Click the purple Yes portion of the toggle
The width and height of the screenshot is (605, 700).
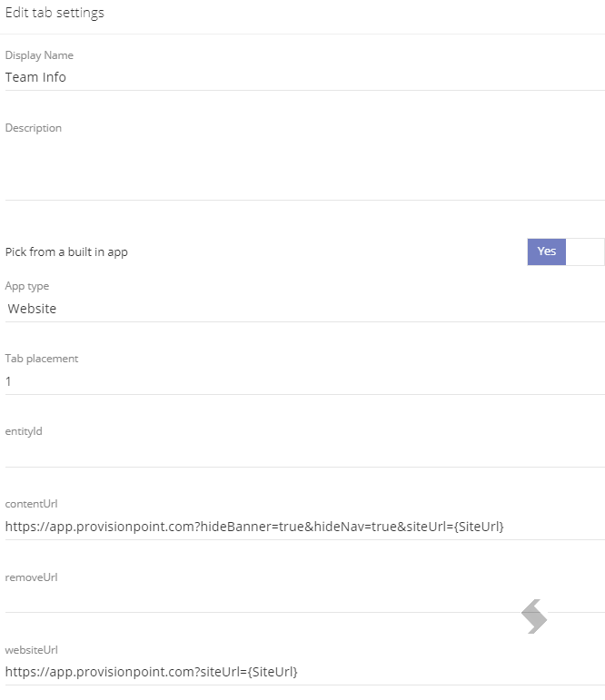click(547, 251)
